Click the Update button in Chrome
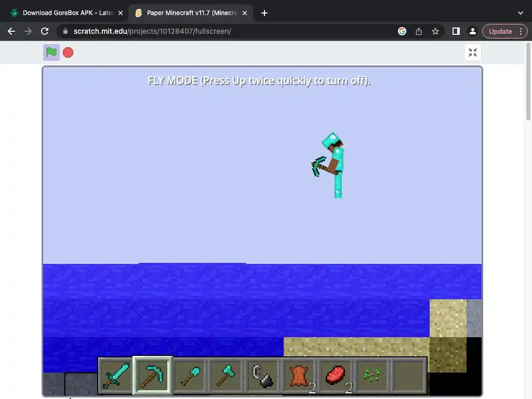The width and height of the screenshot is (532, 399). point(500,31)
